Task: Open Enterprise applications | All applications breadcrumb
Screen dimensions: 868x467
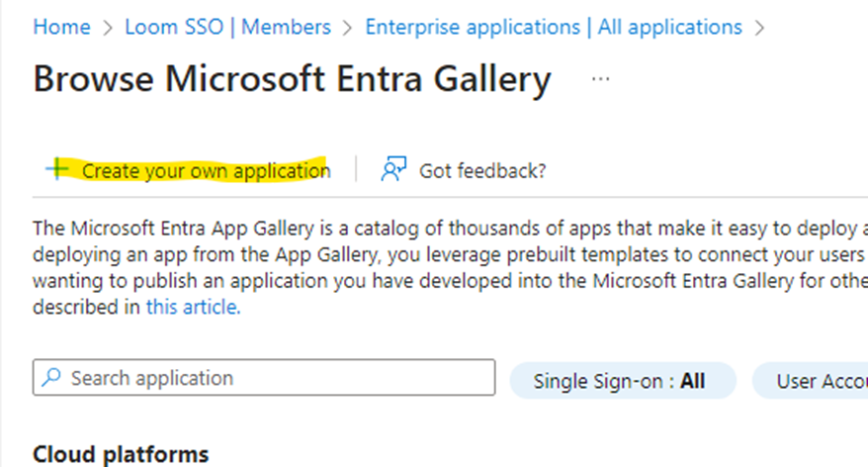Action: (x=554, y=27)
